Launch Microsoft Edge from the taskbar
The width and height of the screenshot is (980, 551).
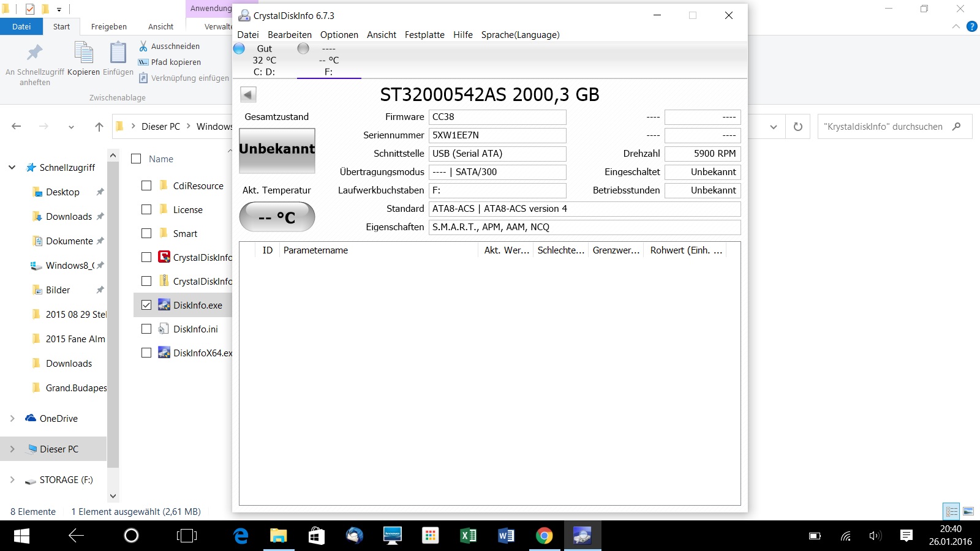click(x=241, y=536)
